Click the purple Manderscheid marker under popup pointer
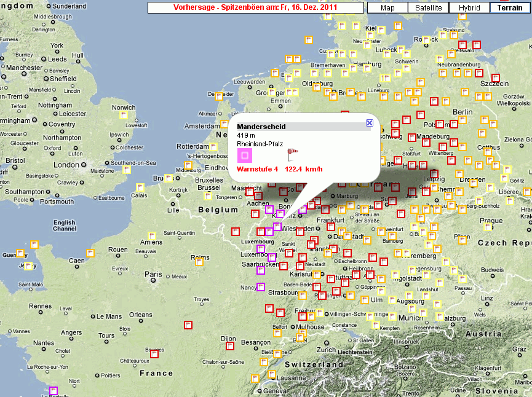This screenshot has width=532, height=397. [277, 227]
